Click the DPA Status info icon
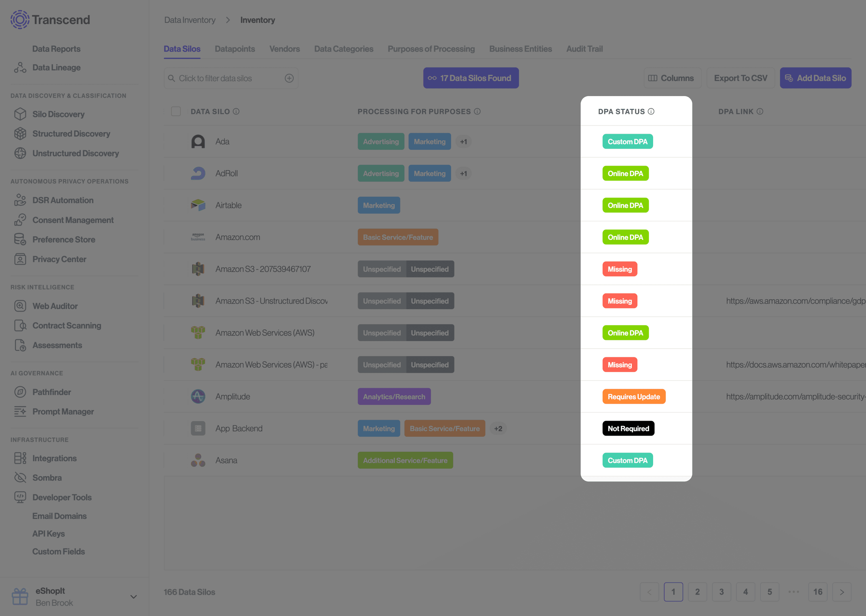Viewport: 866px width, 616px height. pos(651,111)
